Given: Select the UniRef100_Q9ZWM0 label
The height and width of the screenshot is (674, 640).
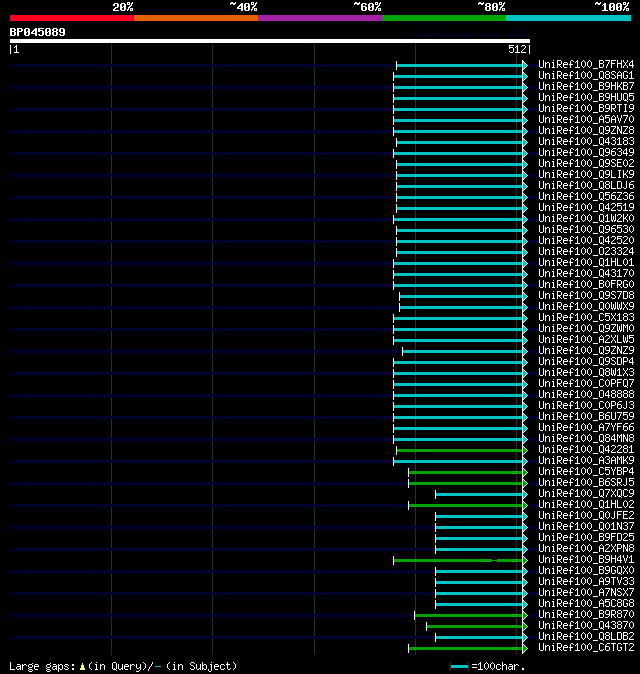Looking at the screenshot, I should tap(586, 329).
